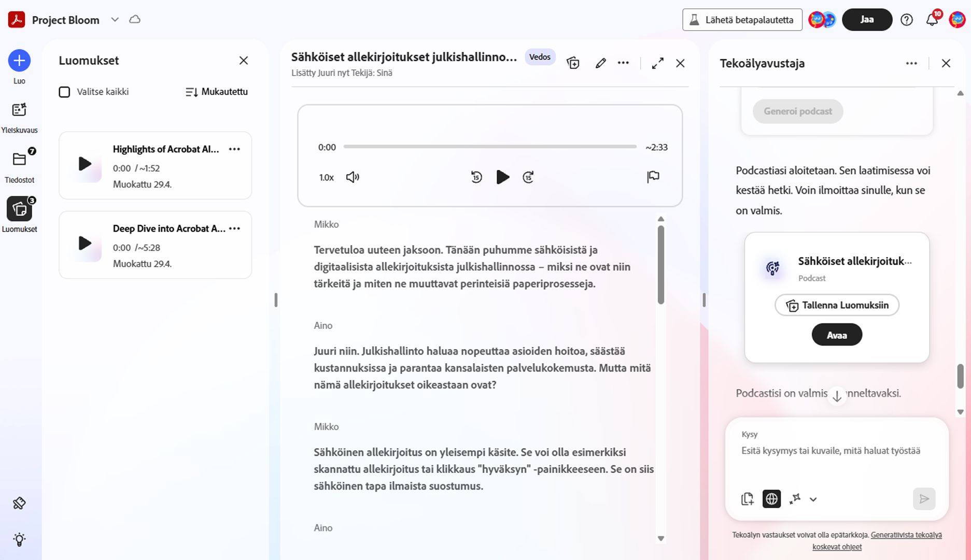Click the podcast playback progress bar

click(x=490, y=147)
